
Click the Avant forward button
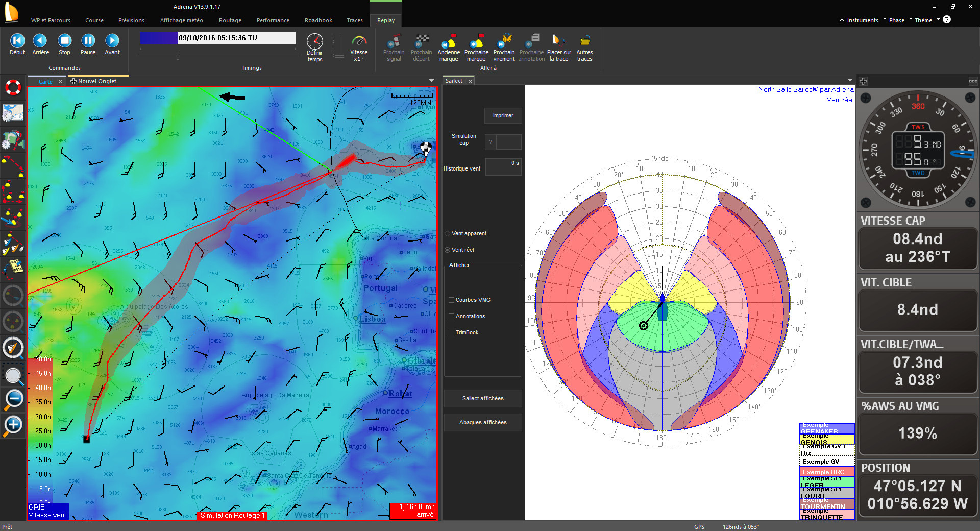[112, 44]
